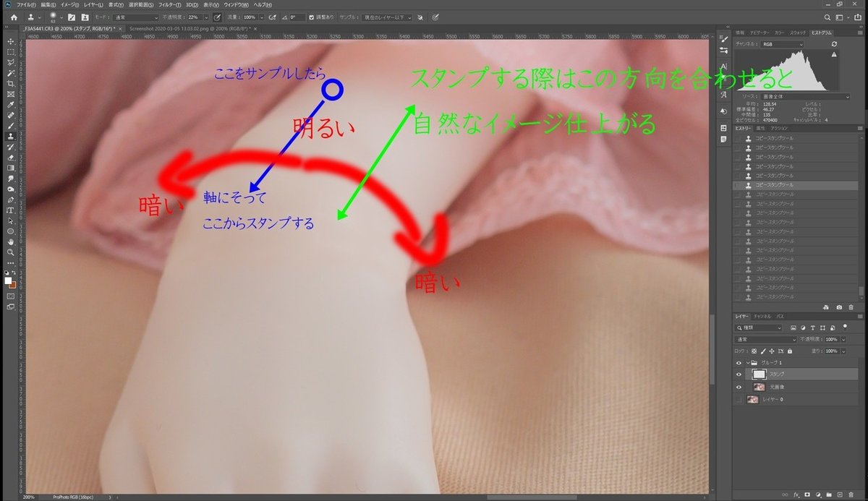Toggle pressure for opacity icon beside 22%

[217, 17]
